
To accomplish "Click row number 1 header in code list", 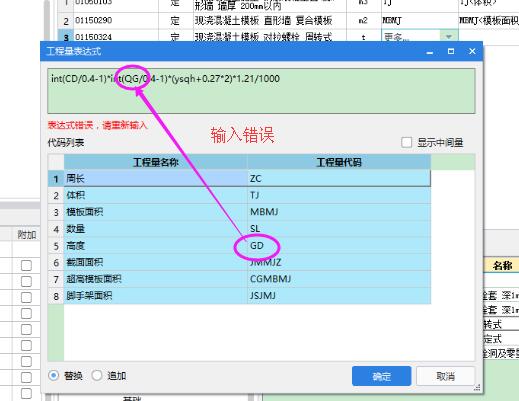I will pyautogui.click(x=56, y=179).
